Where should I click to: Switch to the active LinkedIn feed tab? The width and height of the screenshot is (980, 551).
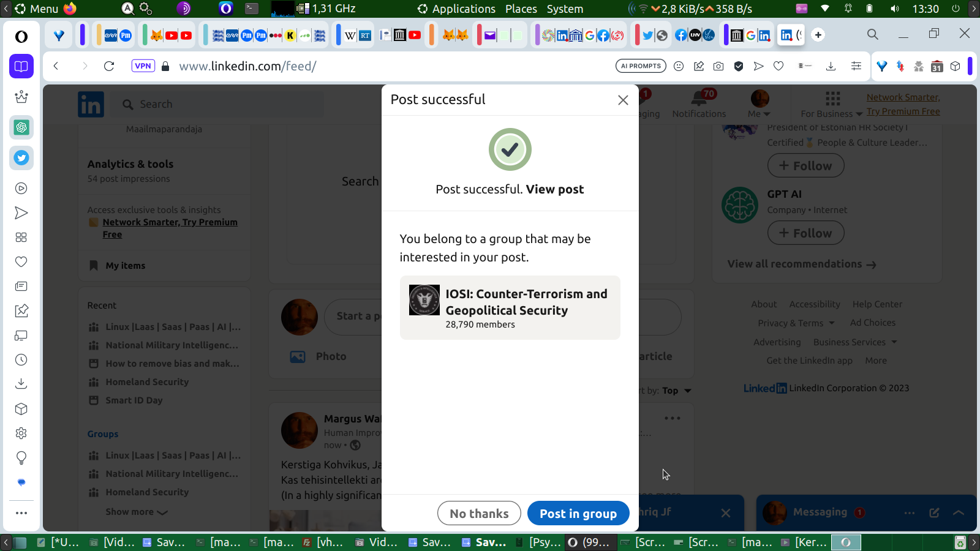791,35
